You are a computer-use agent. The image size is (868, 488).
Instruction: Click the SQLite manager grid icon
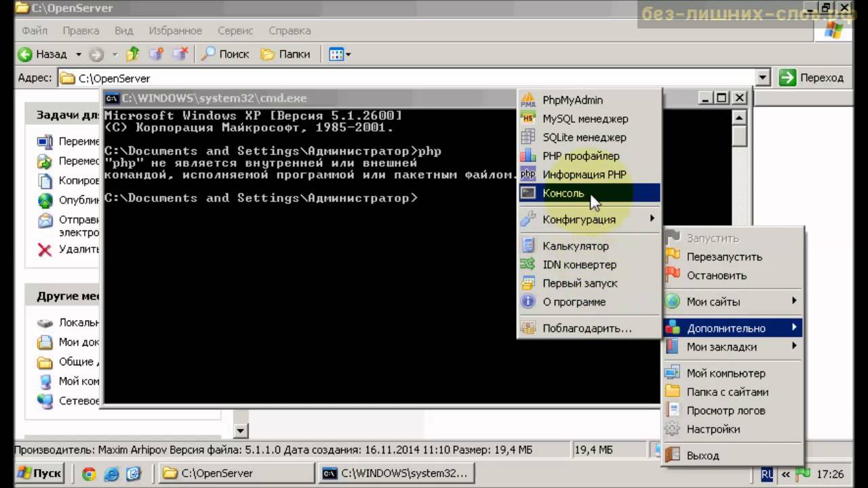[x=528, y=137]
